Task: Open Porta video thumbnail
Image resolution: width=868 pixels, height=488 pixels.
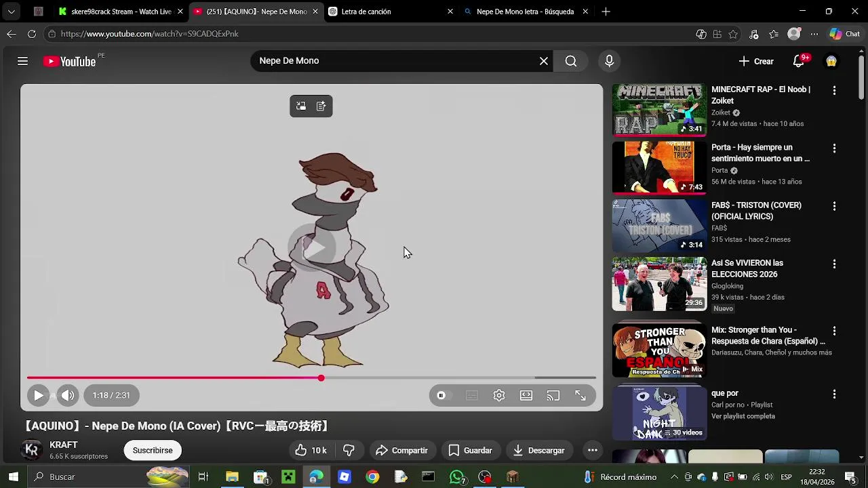Action: pyautogui.click(x=659, y=167)
